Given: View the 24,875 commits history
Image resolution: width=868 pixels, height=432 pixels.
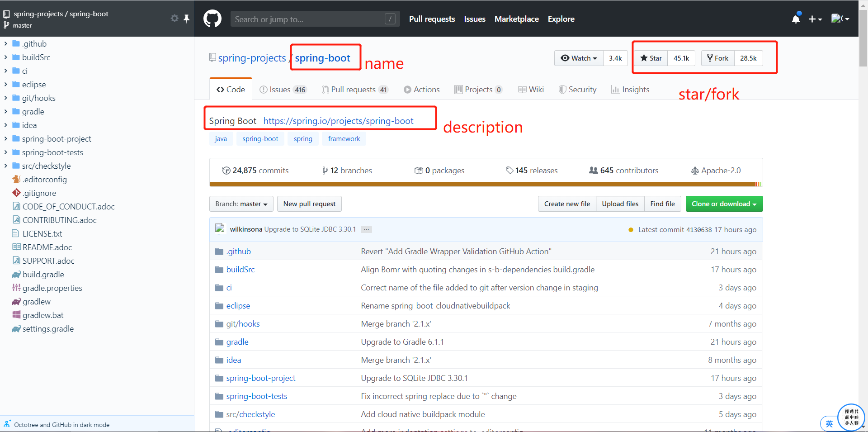Looking at the screenshot, I should [x=255, y=171].
